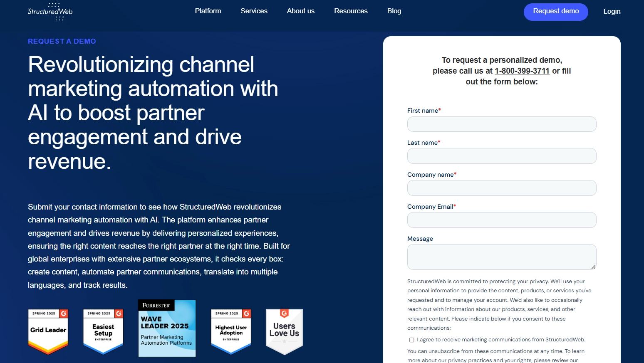Screen dimensions: 644x363
Task: Click 'I agree to receive marketing communications' text
Action: 501,340
